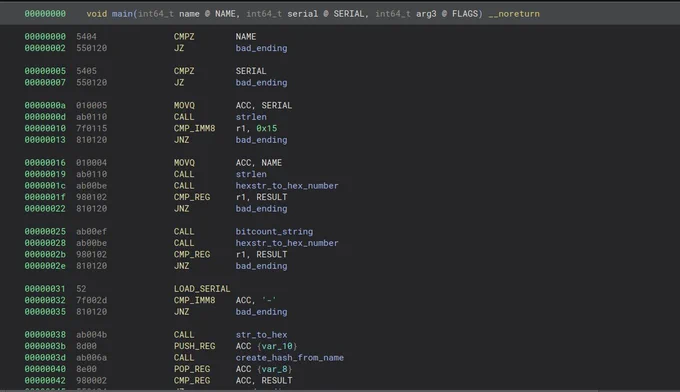Select the name parameter in function signature
Image resolution: width=680 pixels, height=392 pixels.
click(190, 14)
